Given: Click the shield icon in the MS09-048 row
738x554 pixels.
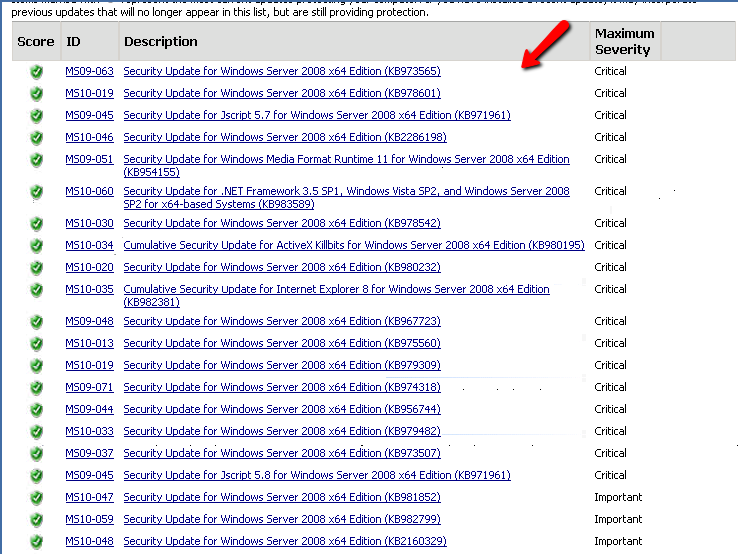Looking at the screenshot, I should [36, 321].
